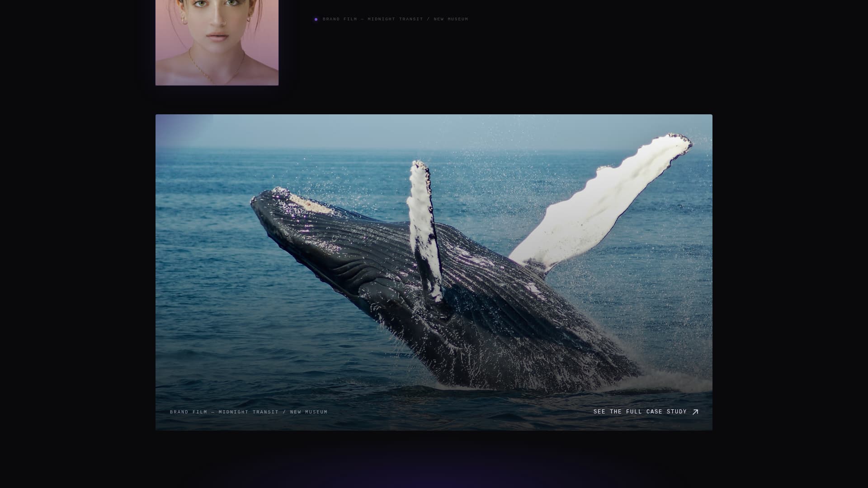Click the diagonal arrow icon beside the case study link
Screen dimensions: 868x488
(x=695, y=412)
